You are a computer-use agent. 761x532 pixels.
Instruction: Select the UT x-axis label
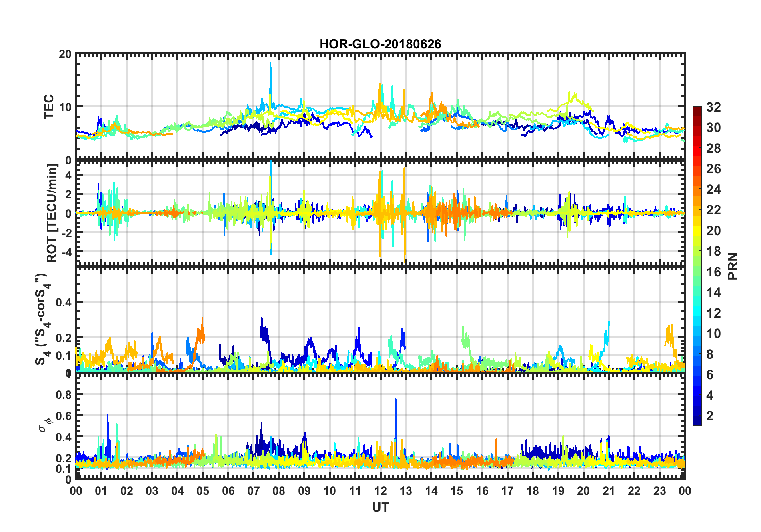coord(380,508)
